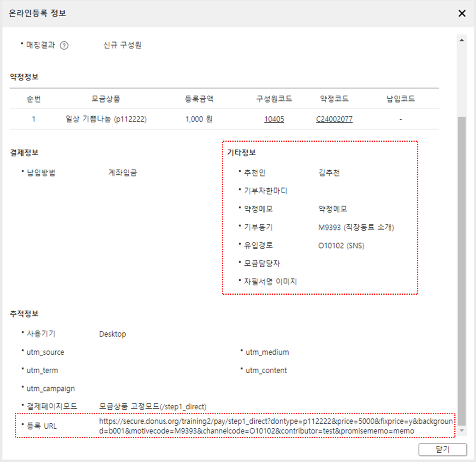Click the 일상 기쁨나눔 (p112222) product cell
The image size is (476, 462).
point(106,119)
